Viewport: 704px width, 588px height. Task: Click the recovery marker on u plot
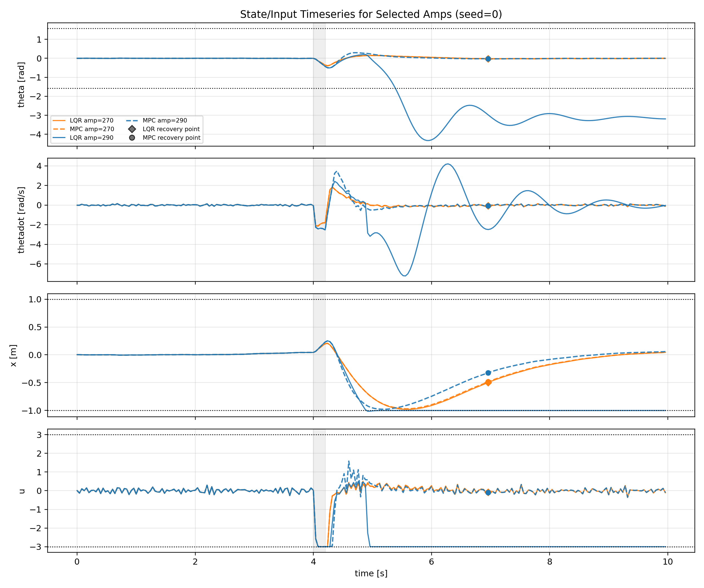coord(488,493)
